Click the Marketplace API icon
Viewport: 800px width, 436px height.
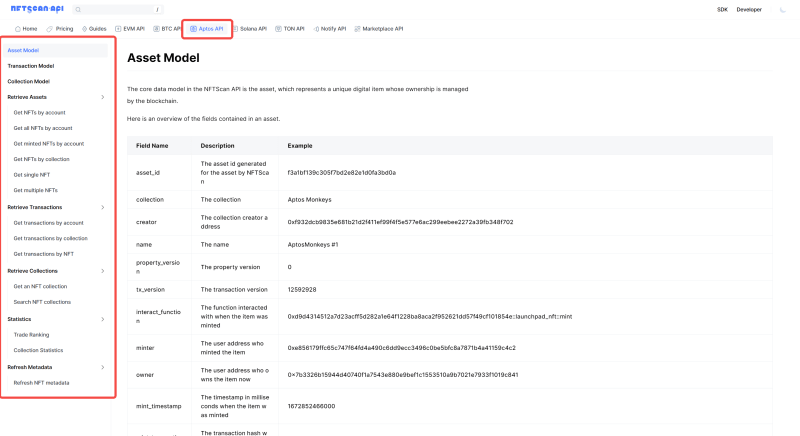357,29
